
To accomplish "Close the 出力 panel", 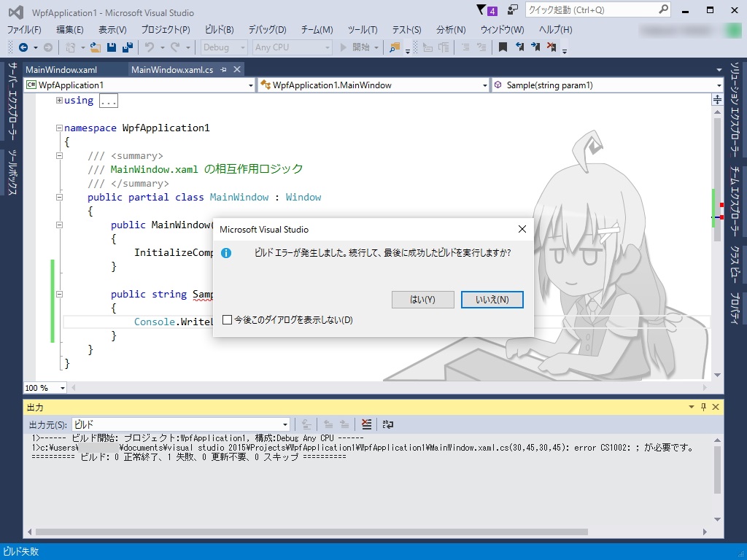I will pos(716,407).
